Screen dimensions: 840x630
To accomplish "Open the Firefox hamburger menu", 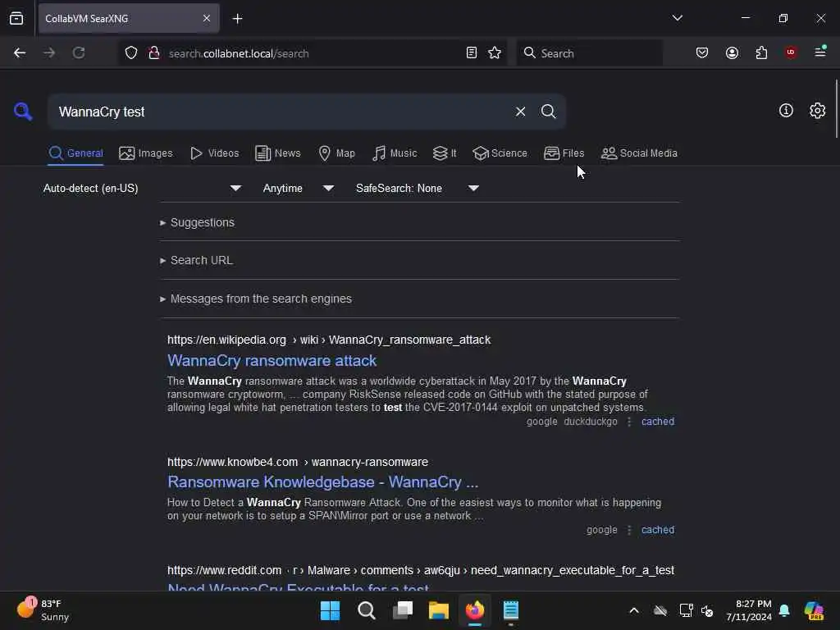I will pos(820,52).
